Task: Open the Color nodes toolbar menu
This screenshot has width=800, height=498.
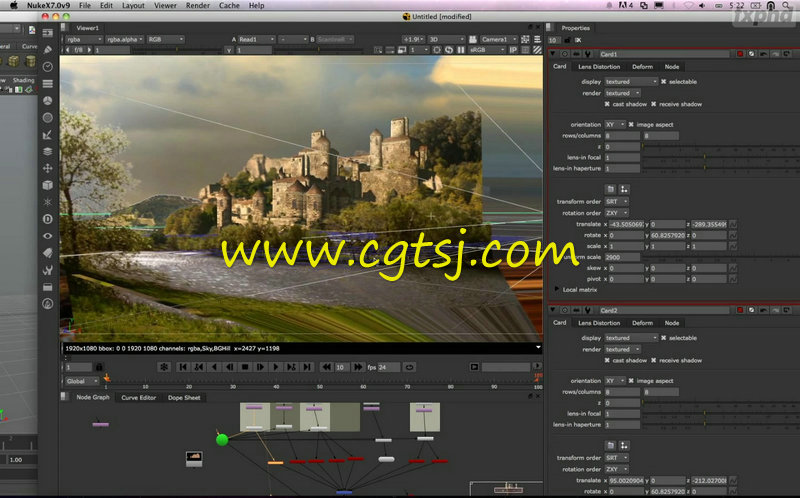Action: (x=48, y=101)
